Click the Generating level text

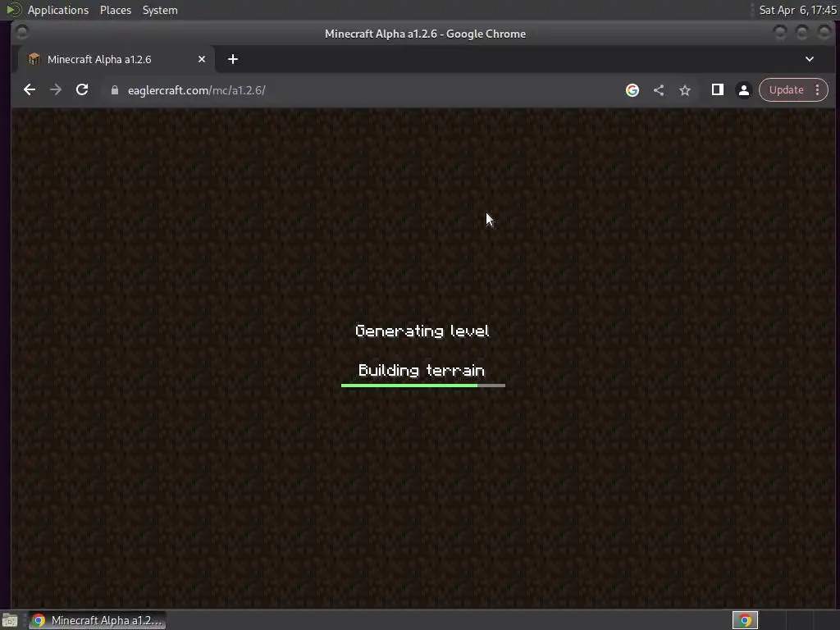pos(422,331)
